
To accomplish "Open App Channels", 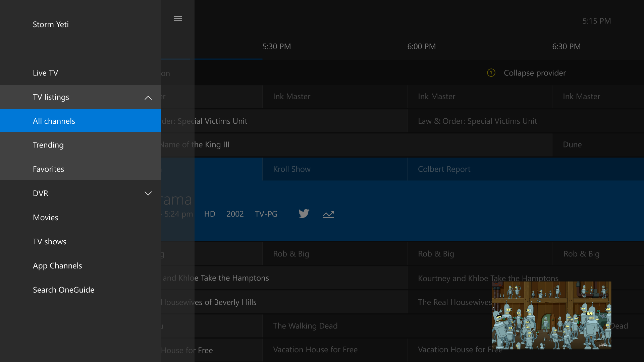I will click(57, 266).
